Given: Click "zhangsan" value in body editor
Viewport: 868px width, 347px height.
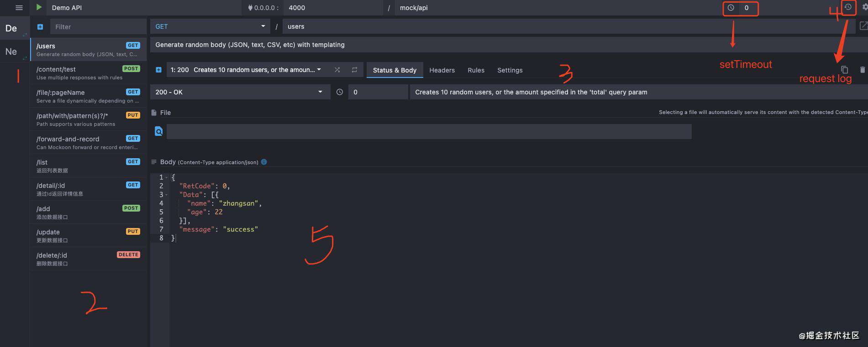Looking at the screenshot, I should [x=238, y=203].
